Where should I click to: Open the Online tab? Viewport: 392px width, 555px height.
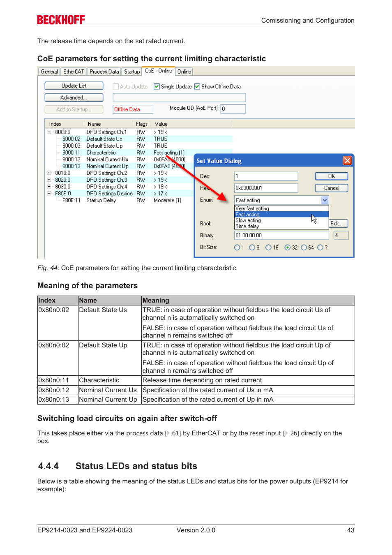pyautogui.click(x=184, y=72)
